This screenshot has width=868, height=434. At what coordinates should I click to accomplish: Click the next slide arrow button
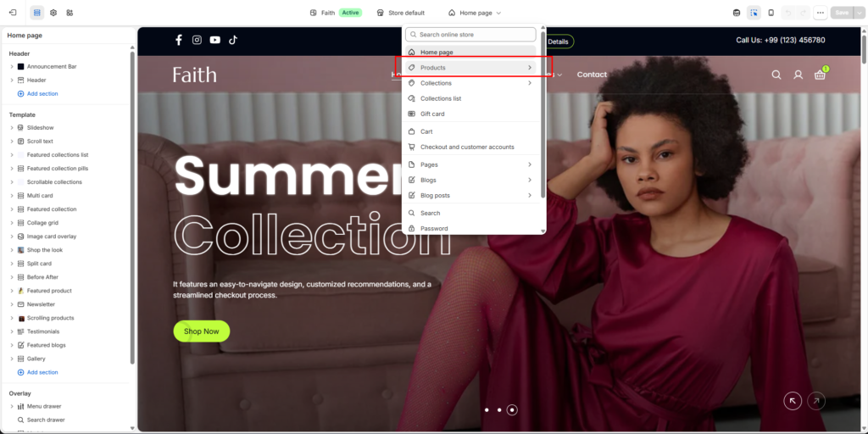tap(816, 401)
